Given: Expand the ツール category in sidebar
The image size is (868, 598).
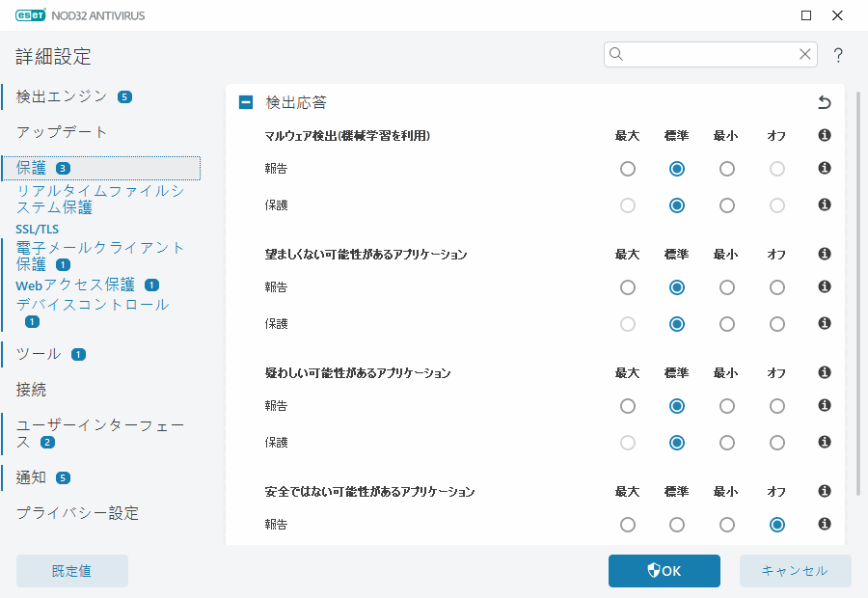Looking at the screenshot, I should click(x=37, y=355).
